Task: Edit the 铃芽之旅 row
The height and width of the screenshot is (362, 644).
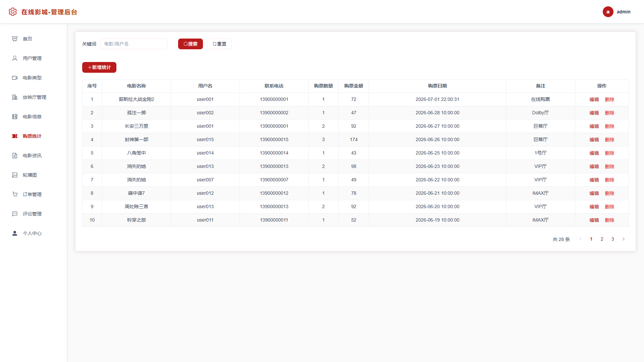Action: point(594,220)
